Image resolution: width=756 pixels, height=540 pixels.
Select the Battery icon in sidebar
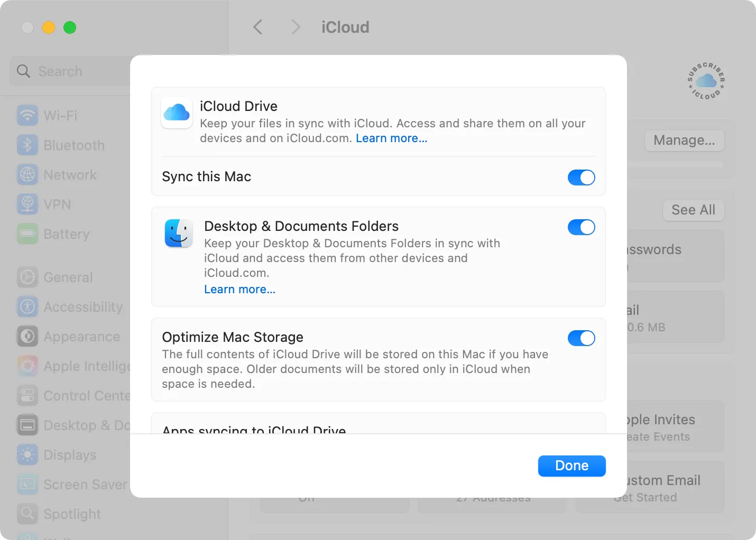pyautogui.click(x=27, y=234)
